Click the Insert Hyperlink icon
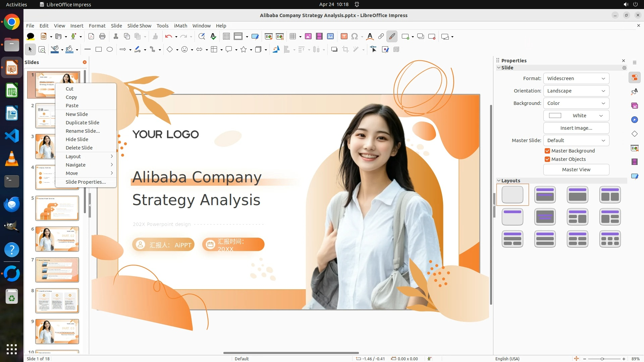The width and height of the screenshot is (644, 362). click(x=381, y=37)
